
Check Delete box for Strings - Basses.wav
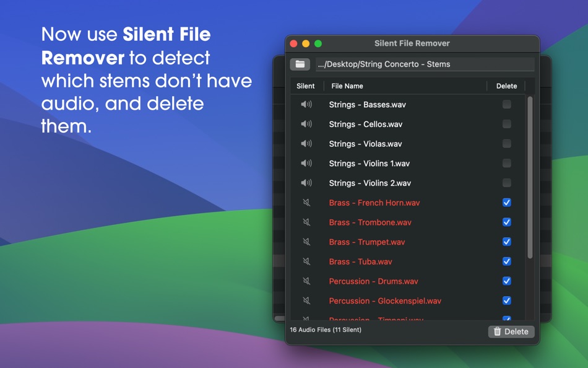pos(507,105)
